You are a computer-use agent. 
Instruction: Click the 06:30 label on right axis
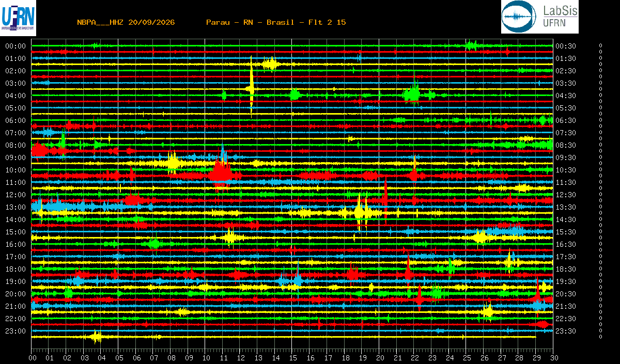click(566, 121)
